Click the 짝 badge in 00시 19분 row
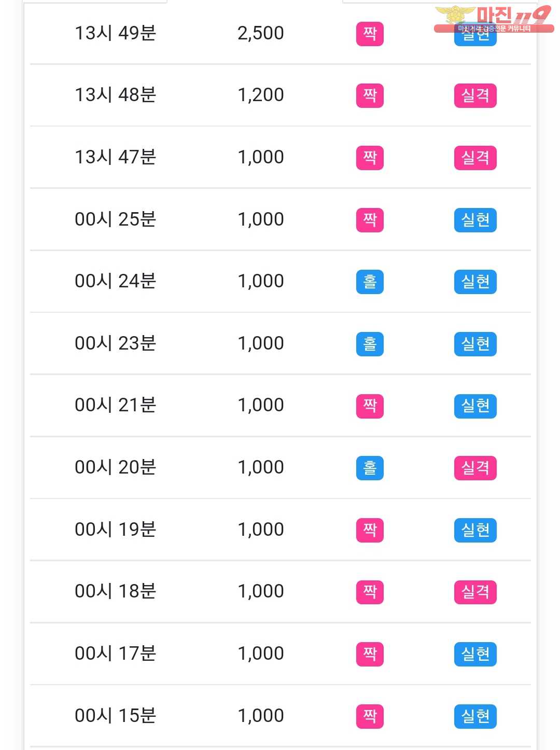This screenshot has width=560, height=750. pyautogui.click(x=370, y=530)
